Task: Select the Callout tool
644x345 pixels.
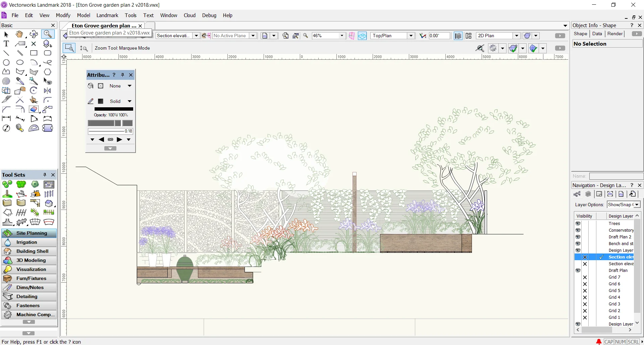Action: (20, 44)
